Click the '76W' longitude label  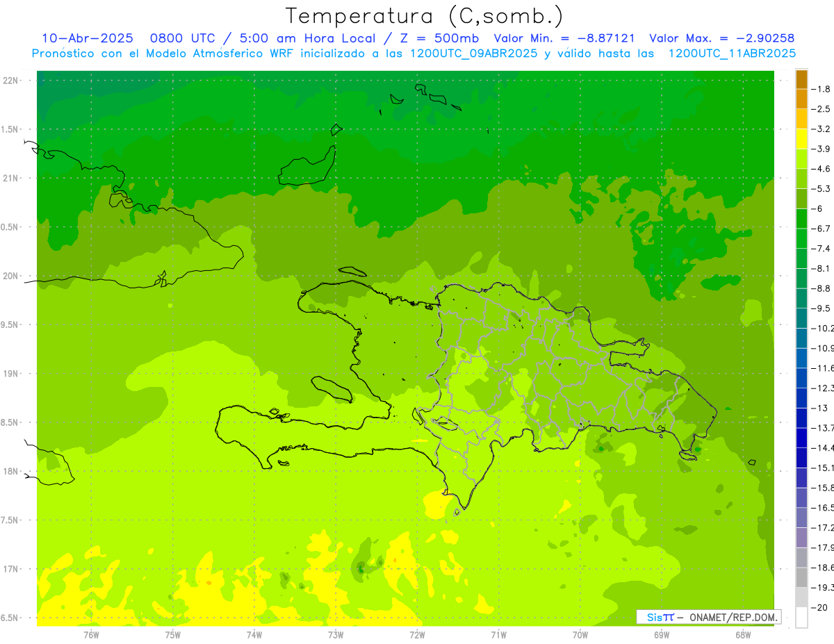tap(91, 634)
